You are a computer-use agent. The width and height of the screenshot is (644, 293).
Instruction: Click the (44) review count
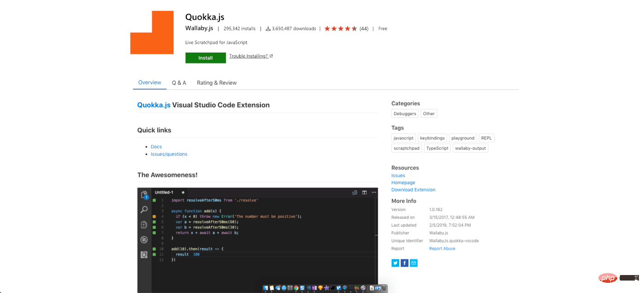pyautogui.click(x=364, y=29)
